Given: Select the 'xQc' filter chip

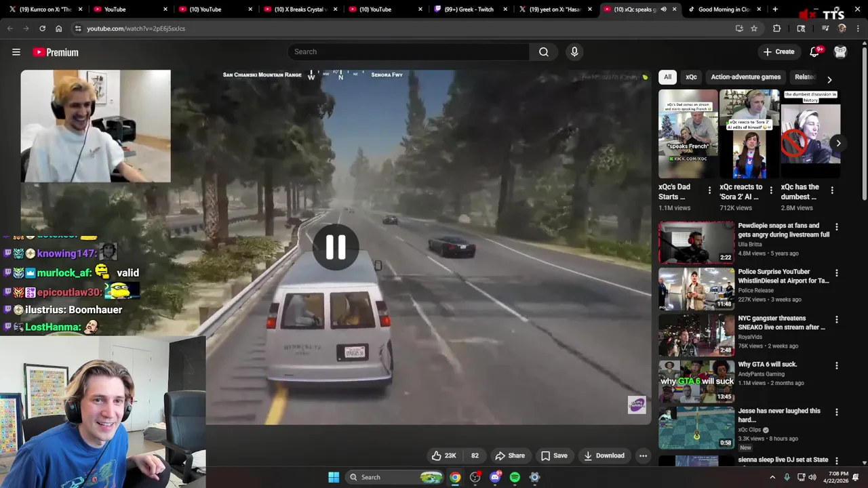Looking at the screenshot, I should [691, 77].
